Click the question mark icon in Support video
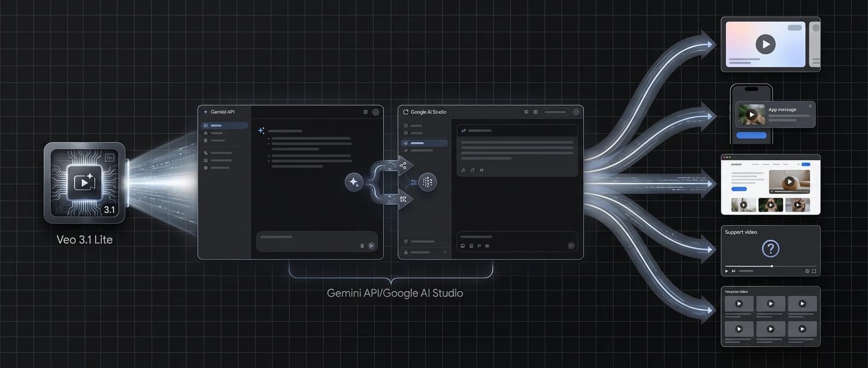868x368 pixels. click(770, 249)
